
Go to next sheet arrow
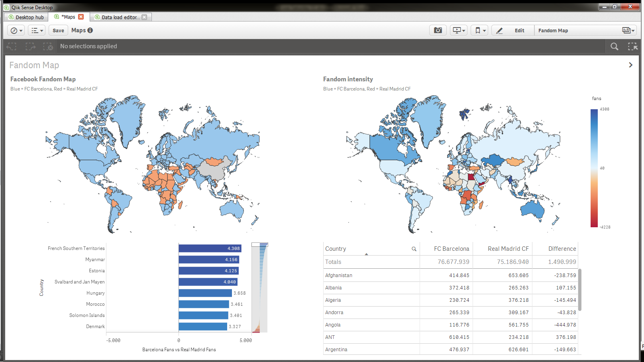[x=630, y=65]
